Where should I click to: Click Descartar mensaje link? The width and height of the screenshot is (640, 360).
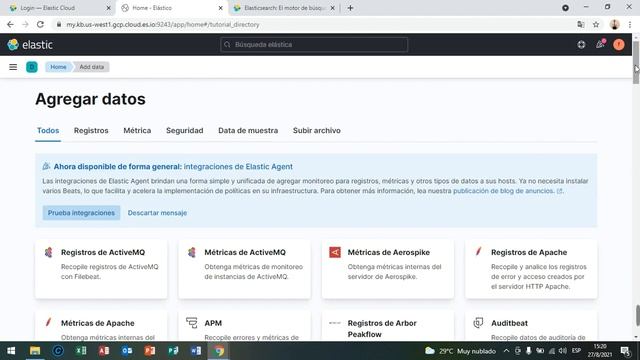tap(157, 213)
